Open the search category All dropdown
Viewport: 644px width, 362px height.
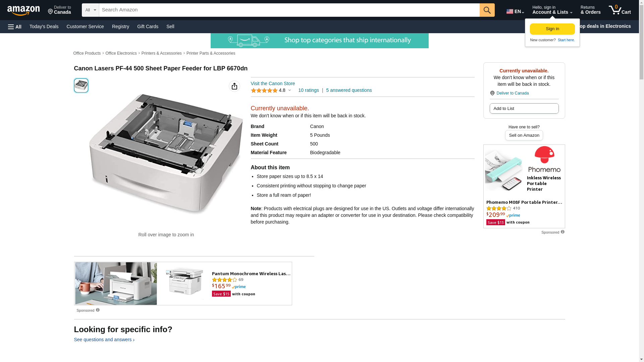point(91,10)
